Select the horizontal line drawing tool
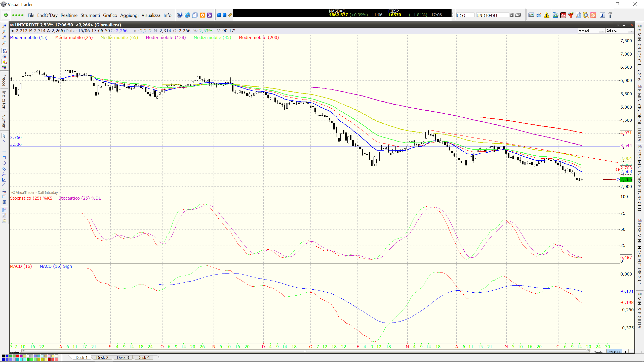Image resolution: width=644 pixels, height=362 pixels. tap(4, 152)
